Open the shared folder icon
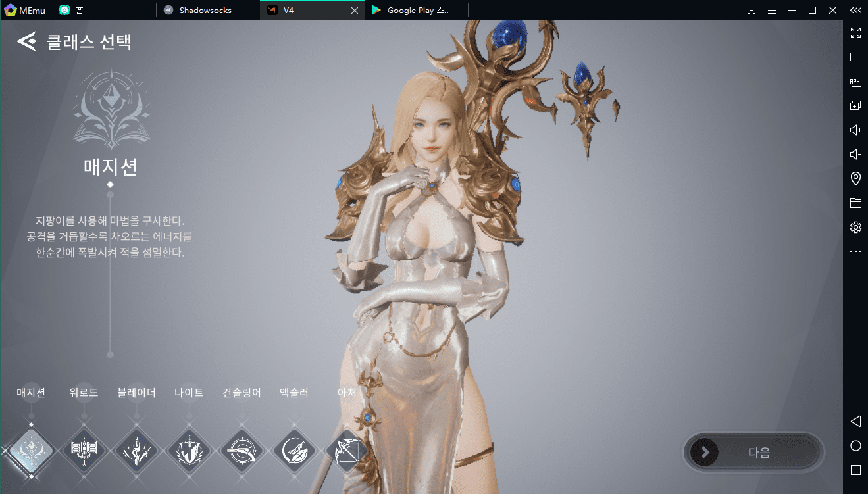Viewport: 868px width, 494px height. pos(855,203)
